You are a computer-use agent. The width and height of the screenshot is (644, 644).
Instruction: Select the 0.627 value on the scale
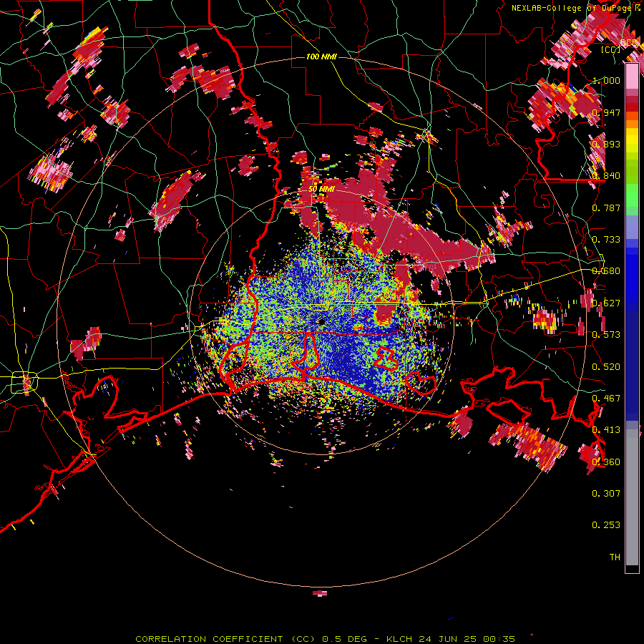pyautogui.click(x=606, y=303)
